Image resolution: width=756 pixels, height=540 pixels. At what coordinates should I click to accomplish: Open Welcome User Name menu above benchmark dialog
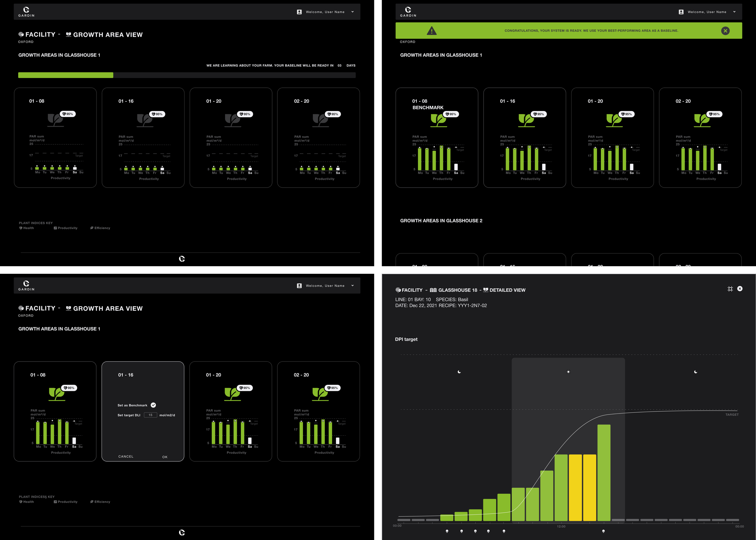pyautogui.click(x=325, y=286)
